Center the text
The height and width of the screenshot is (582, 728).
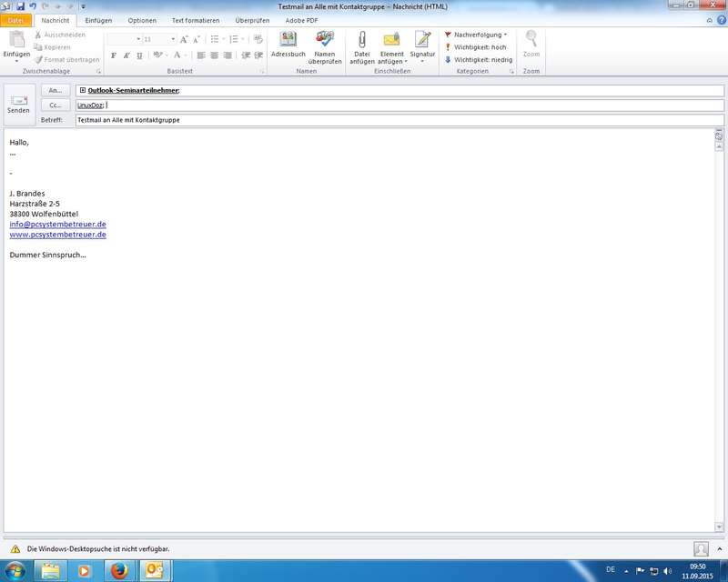[x=214, y=55]
